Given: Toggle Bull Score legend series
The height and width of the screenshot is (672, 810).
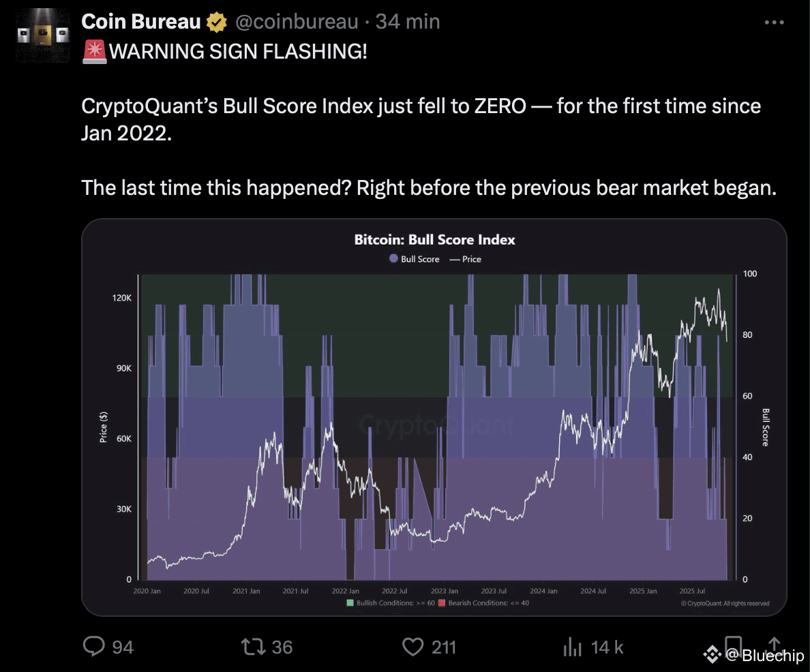Looking at the screenshot, I should click(x=415, y=259).
